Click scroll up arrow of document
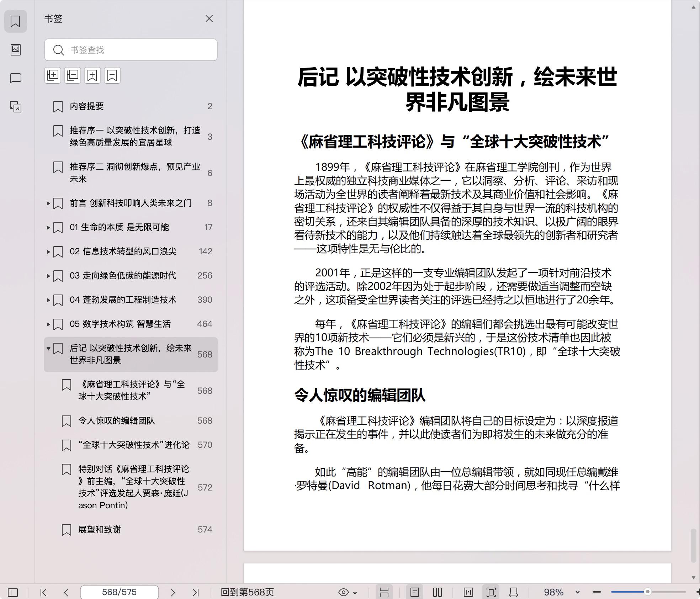700x599 pixels. [693, 7]
